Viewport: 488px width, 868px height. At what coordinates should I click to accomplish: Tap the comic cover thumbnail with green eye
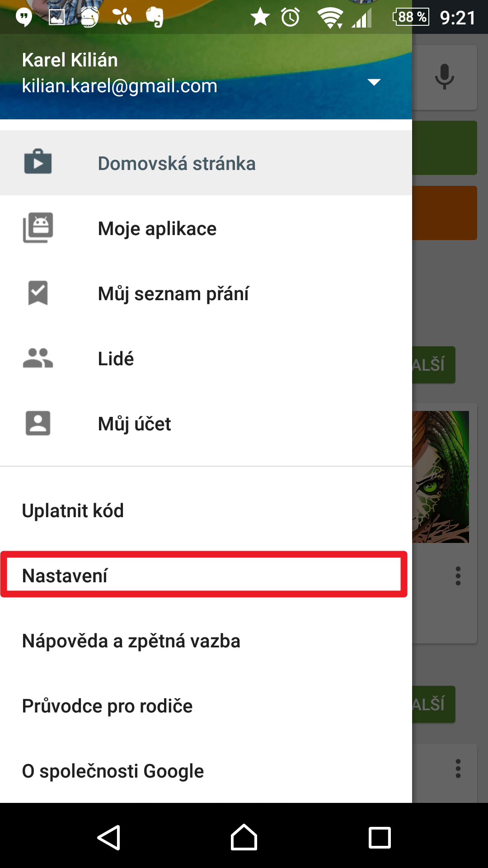pyautogui.click(x=441, y=476)
